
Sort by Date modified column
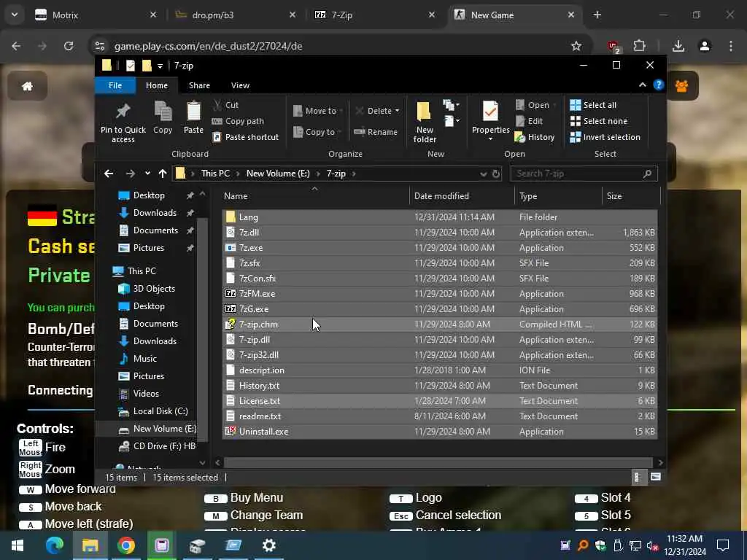[x=462, y=195]
